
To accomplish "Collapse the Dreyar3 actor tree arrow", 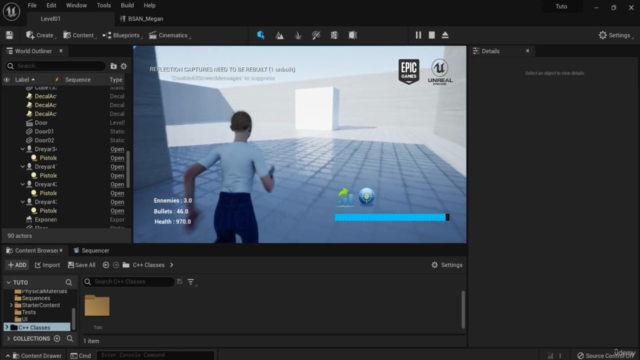I will [22, 149].
